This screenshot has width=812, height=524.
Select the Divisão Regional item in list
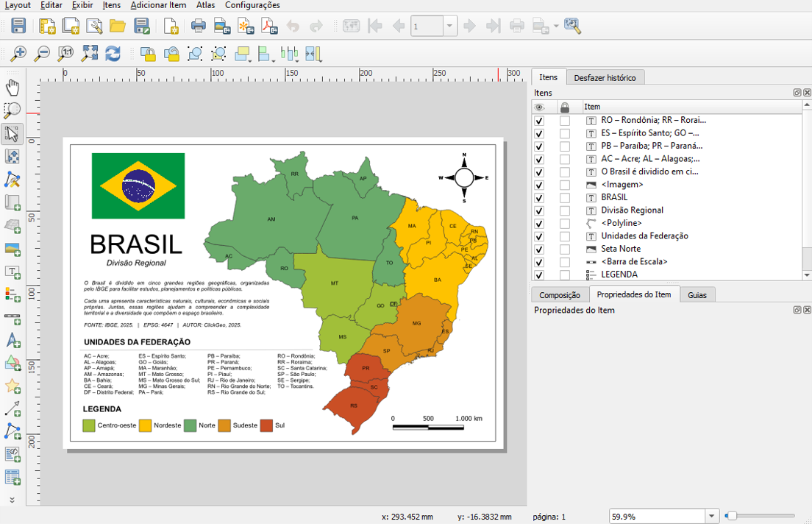coord(631,210)
